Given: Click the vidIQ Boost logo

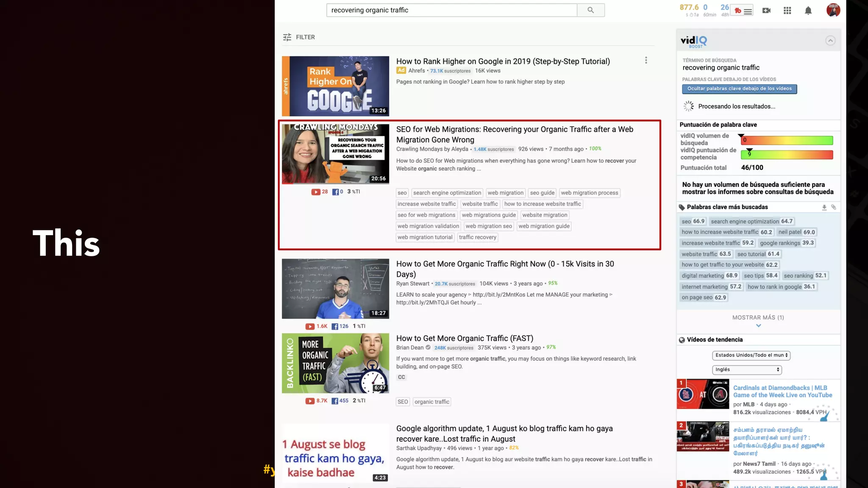Looking at the screenshot, I should (x=694, y=41).
